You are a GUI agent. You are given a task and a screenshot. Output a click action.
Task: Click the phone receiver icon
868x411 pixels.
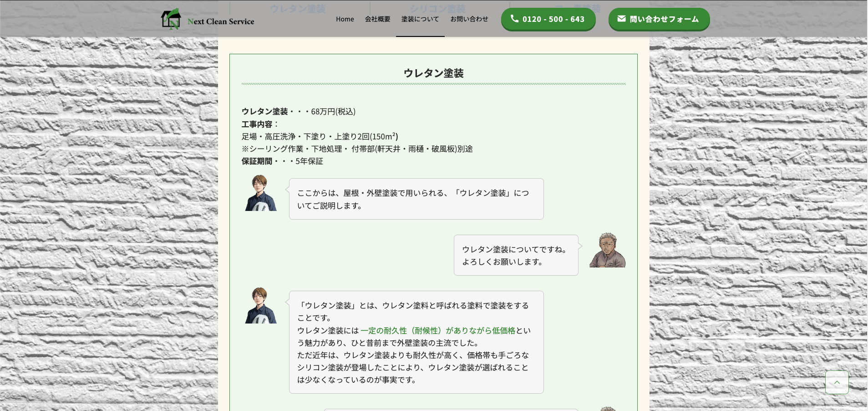click(x=515, y=19)
